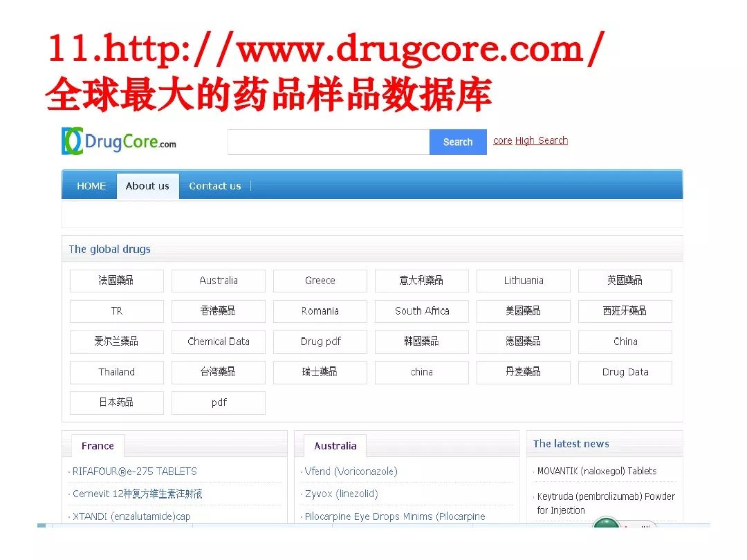The image size is (747, 560).
Task: Select Contact us in navigation bar
Action: pos(215,186)
